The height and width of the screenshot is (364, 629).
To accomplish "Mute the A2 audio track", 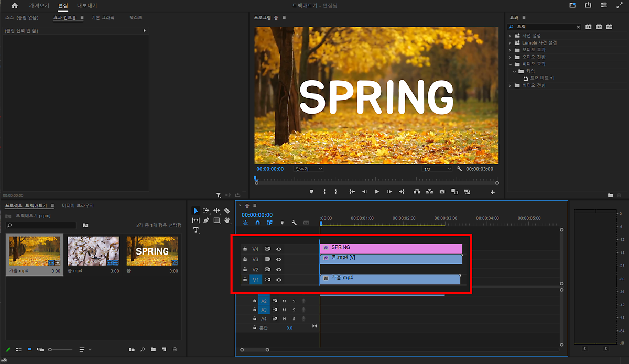I will click(284, 301).
